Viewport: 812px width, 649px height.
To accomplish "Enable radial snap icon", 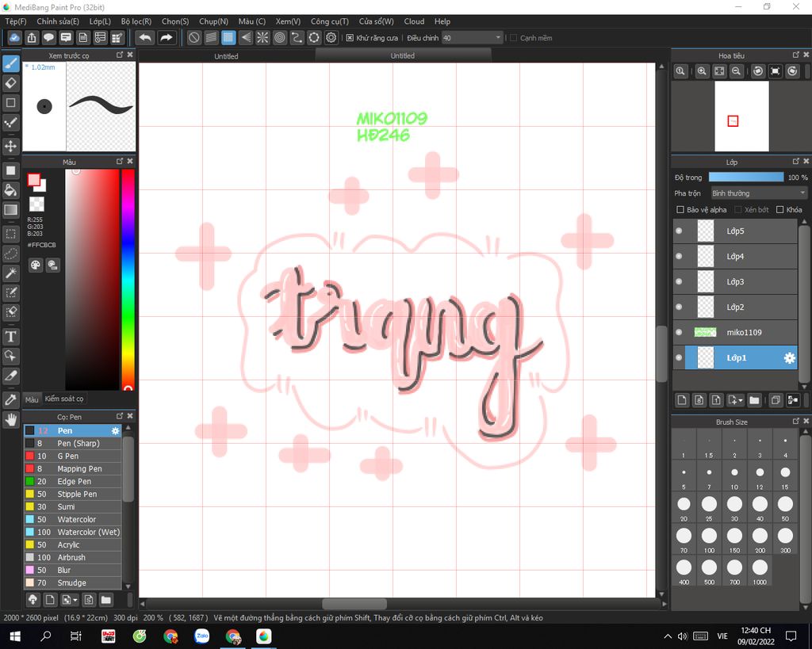I will [x=262, y=38].
